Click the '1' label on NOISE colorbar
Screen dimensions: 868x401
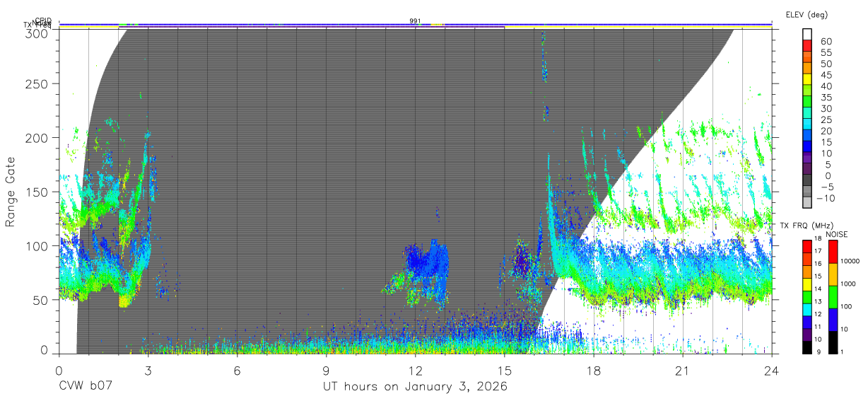coord(842,351)
